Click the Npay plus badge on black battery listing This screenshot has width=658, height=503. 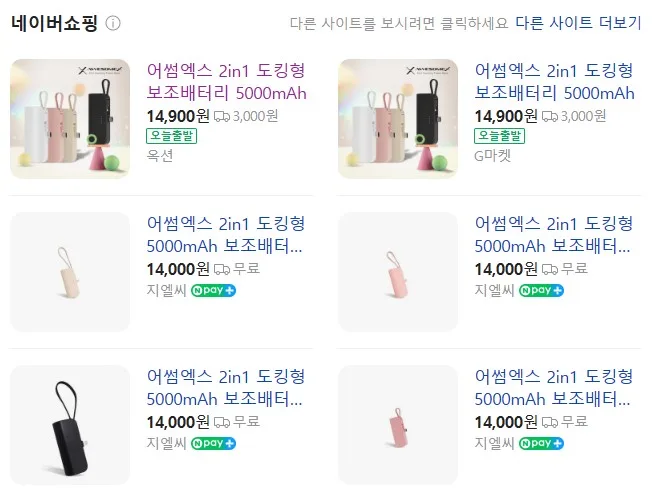[x=213, y=443]
